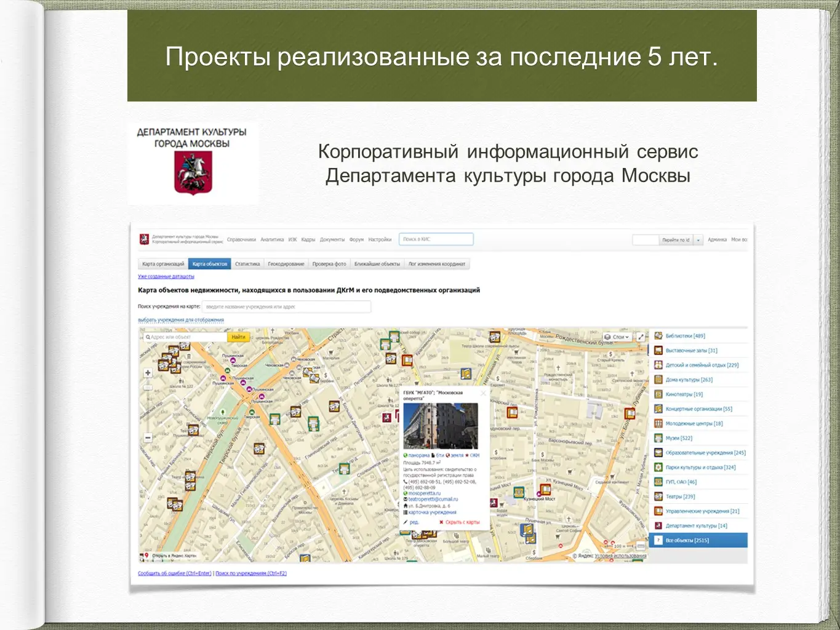The image size is (840, 630).
Task: Open the Документы menu
Action: [332, 239]
